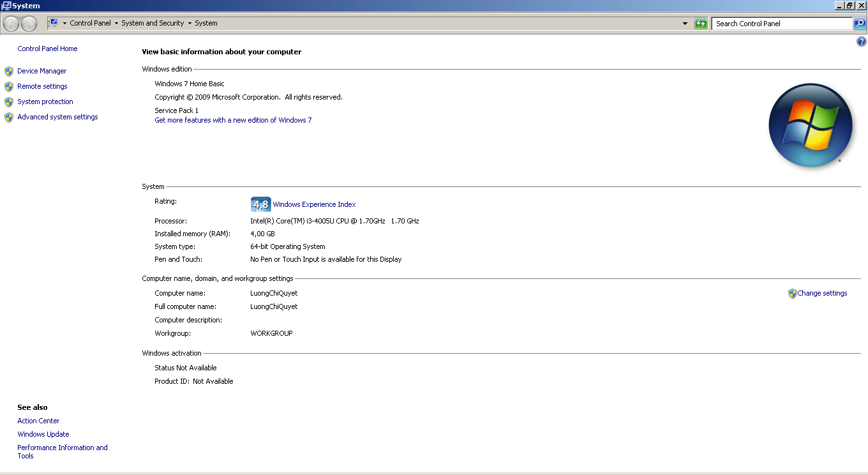Open the dropdown arrow before the Control Panel breadcrumb
Screen dimensions: 868x475
tap(64, 23)
